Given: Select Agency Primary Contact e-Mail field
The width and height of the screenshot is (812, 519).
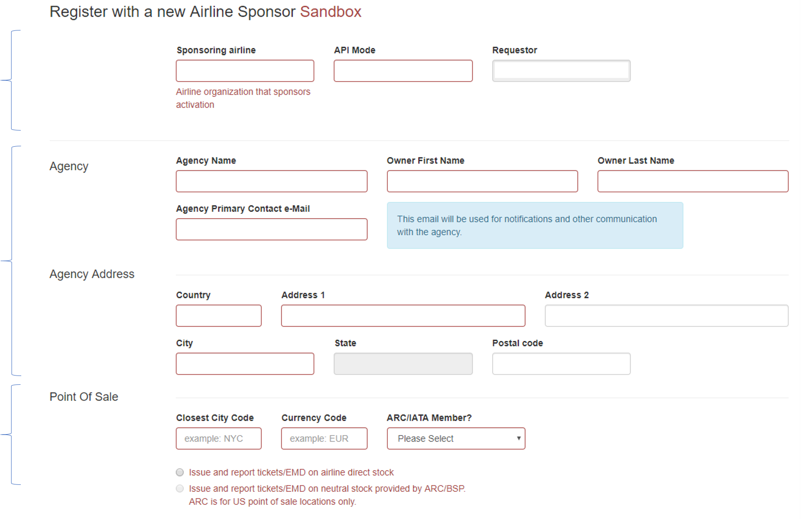Looking at the screenshot, I should 271,229.
